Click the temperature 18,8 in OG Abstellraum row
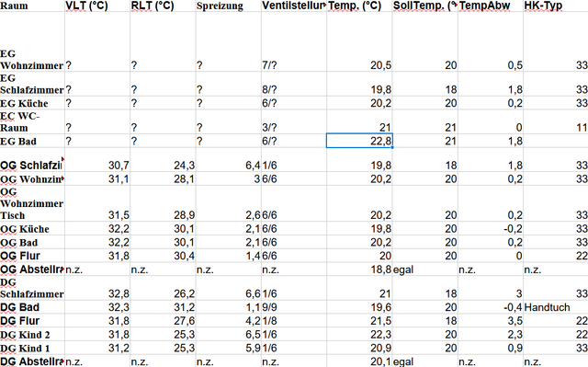588x367 pixels. 359,270
